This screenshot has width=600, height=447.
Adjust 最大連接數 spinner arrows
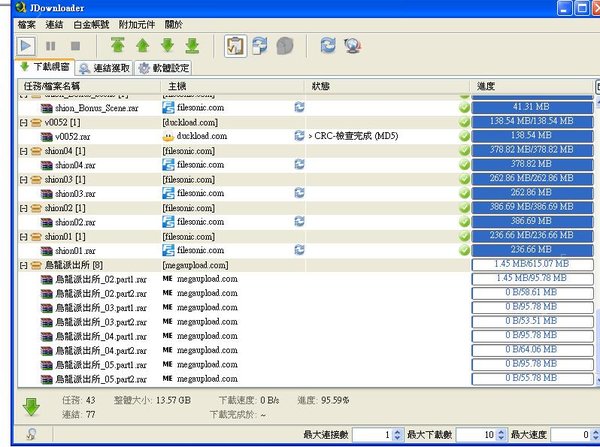pyautogui.click(x=397, y=435)
